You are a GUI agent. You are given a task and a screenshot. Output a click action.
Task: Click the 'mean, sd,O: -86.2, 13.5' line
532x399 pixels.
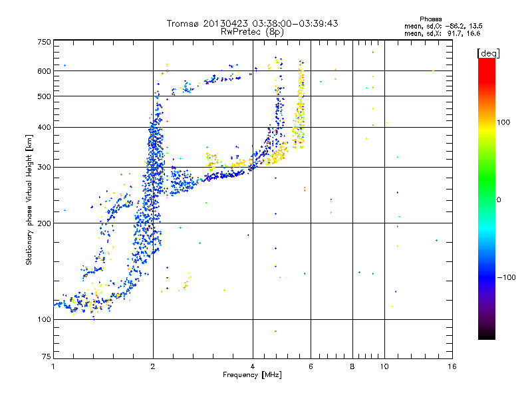(443, 26)
